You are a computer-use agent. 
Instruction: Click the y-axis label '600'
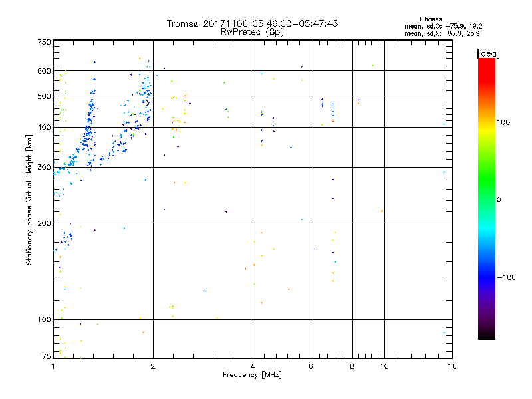point(44,71)
